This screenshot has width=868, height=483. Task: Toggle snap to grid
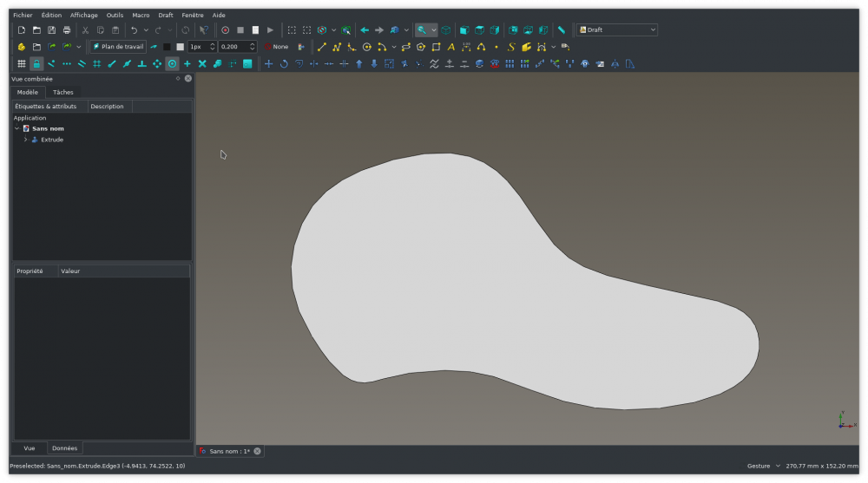pyautogui.click(x=97, y=63)
